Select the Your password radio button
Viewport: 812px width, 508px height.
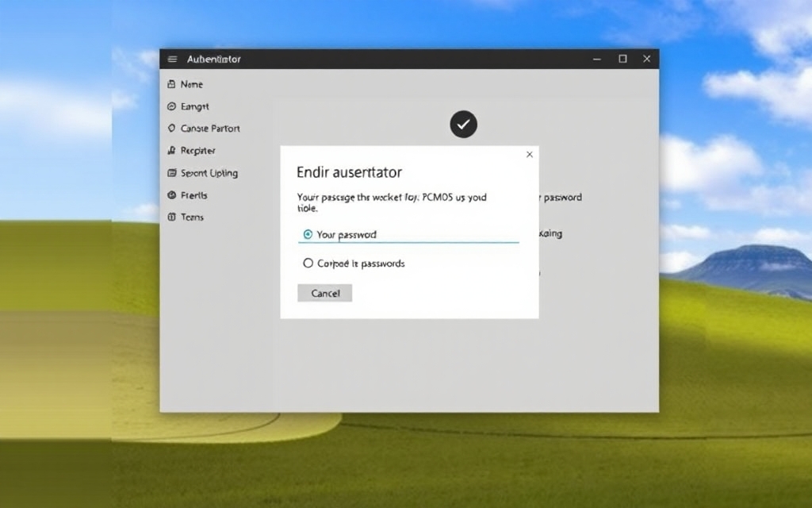pyautogui.click(x=308, y=234)
